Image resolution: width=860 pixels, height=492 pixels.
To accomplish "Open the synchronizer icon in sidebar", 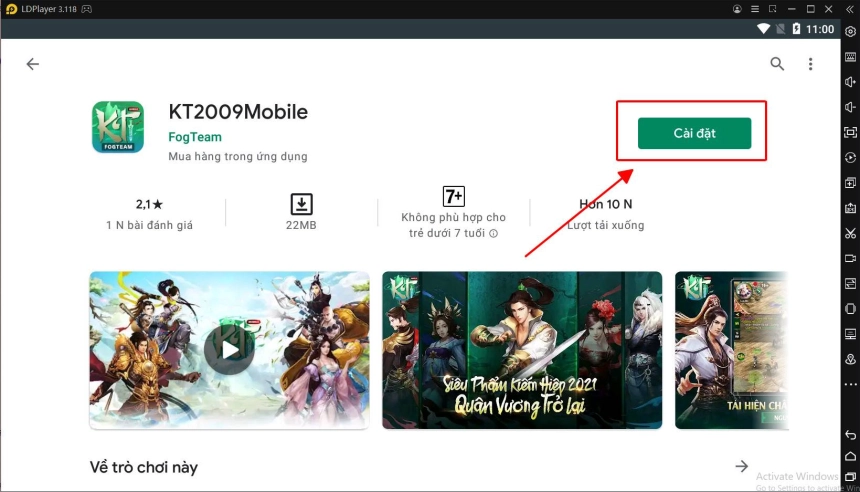I will tap(851, 284).
